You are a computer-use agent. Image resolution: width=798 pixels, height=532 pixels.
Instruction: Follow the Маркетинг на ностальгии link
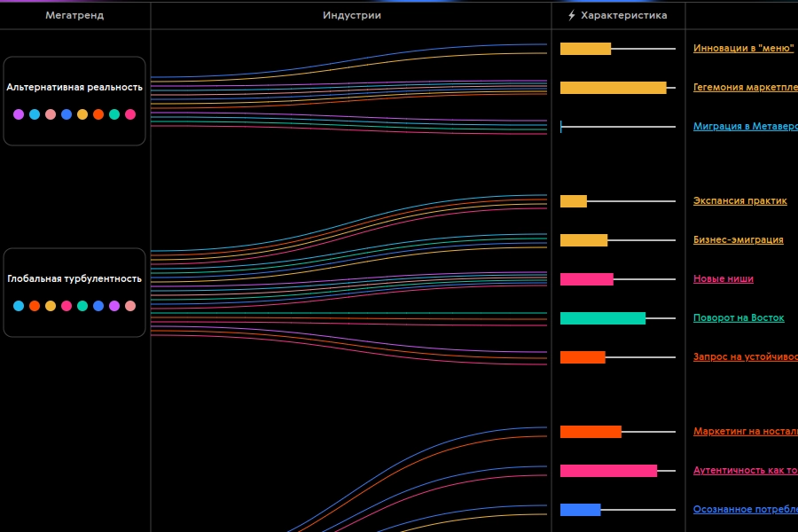pos(746,432)
